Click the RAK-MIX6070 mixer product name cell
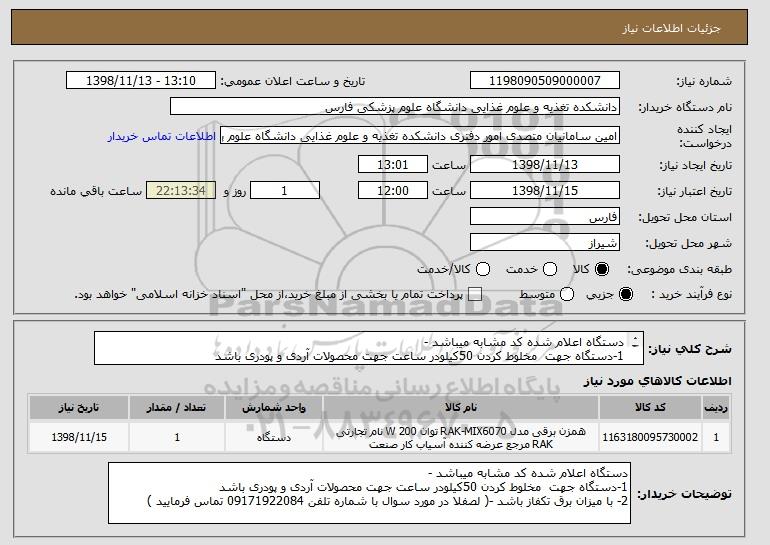The height and width of the screenshot is (545, 770). point(461,437)
